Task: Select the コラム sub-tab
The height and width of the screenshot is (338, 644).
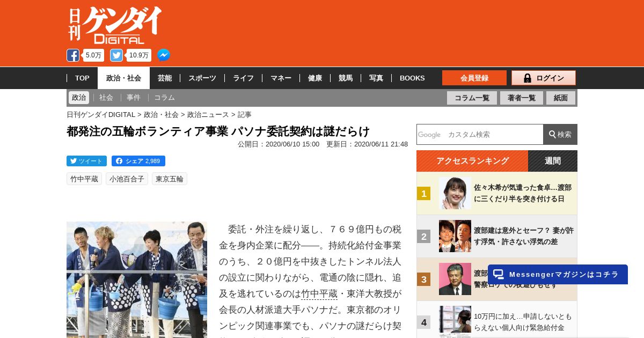Action: [164, 98]
